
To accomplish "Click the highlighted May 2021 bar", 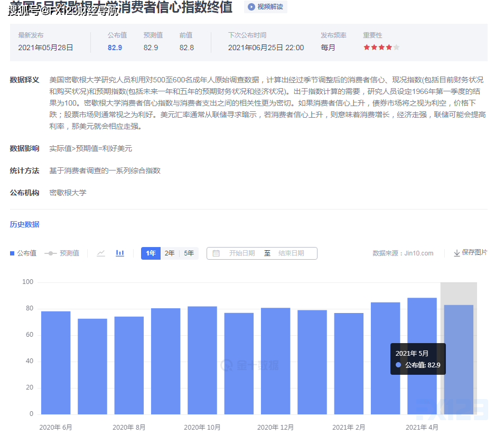I will [458, 359].
